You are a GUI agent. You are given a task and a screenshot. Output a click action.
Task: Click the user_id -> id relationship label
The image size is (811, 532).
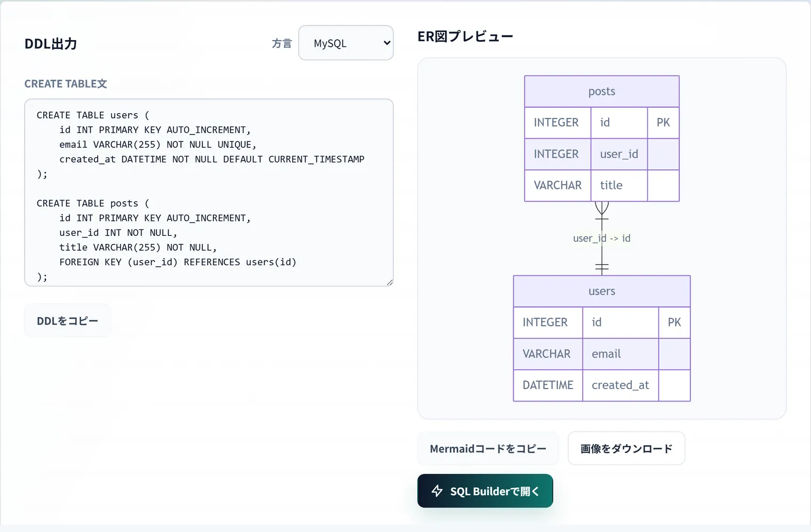(x=602, y=238)
